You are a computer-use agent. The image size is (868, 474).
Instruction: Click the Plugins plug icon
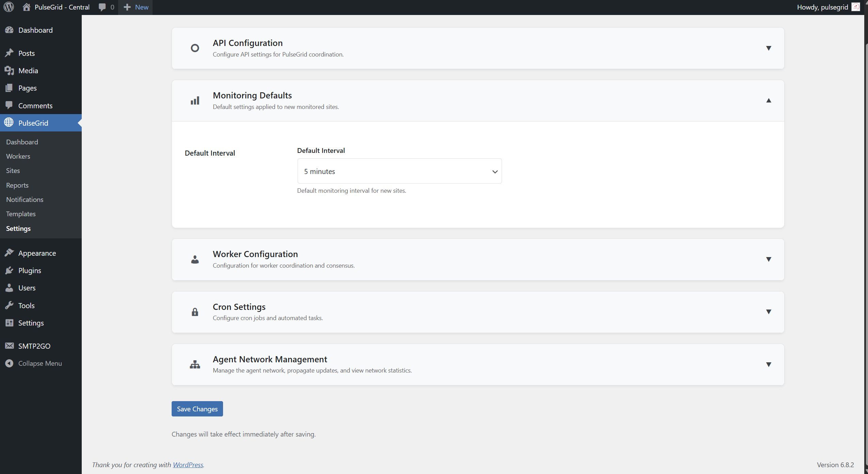(x=9, y=270)
